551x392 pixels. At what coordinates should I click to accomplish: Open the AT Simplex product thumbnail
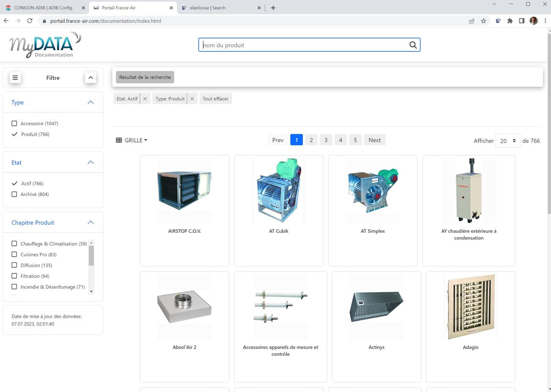[x=373, y=190]
